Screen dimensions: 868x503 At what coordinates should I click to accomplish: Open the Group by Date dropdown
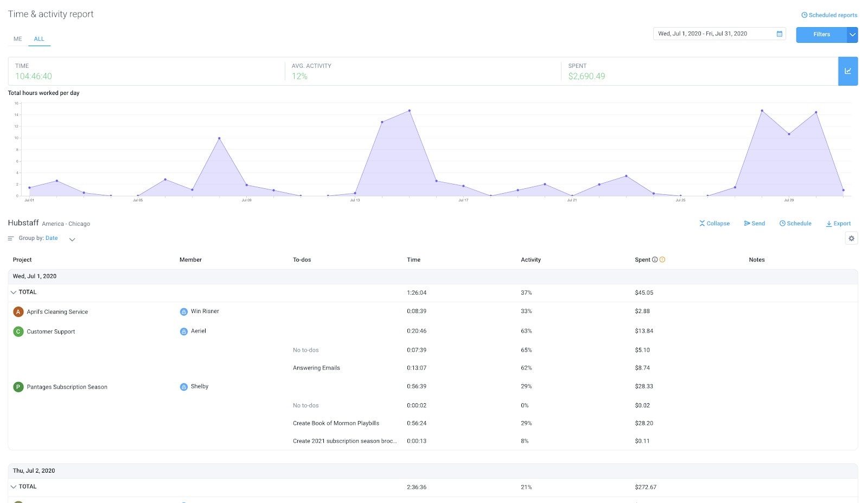(x=72, y=238)
